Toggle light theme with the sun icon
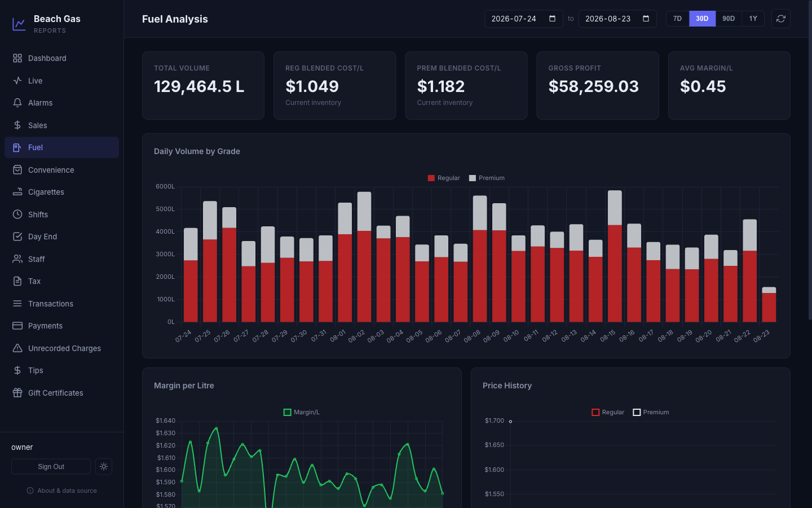This screenshot has height=508, width=812. click(x=104, y=467)
